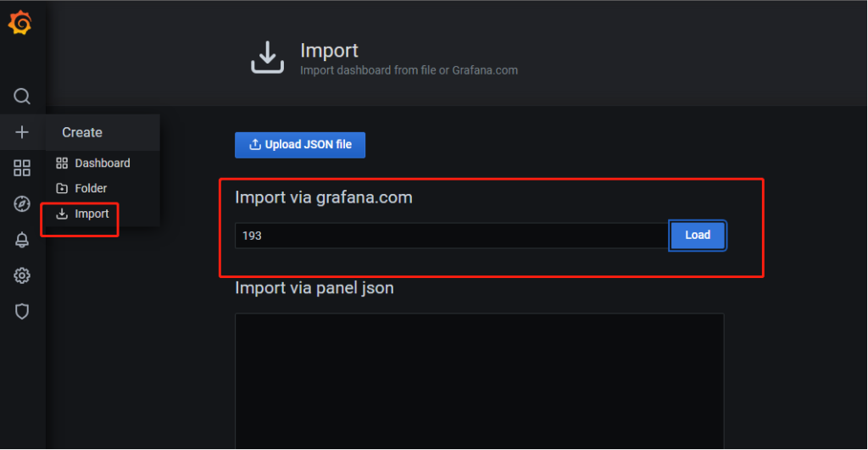Focus the grafana.com dashboard ID field
The width and height of the screenshot is (868, 450).
[452, 236]
